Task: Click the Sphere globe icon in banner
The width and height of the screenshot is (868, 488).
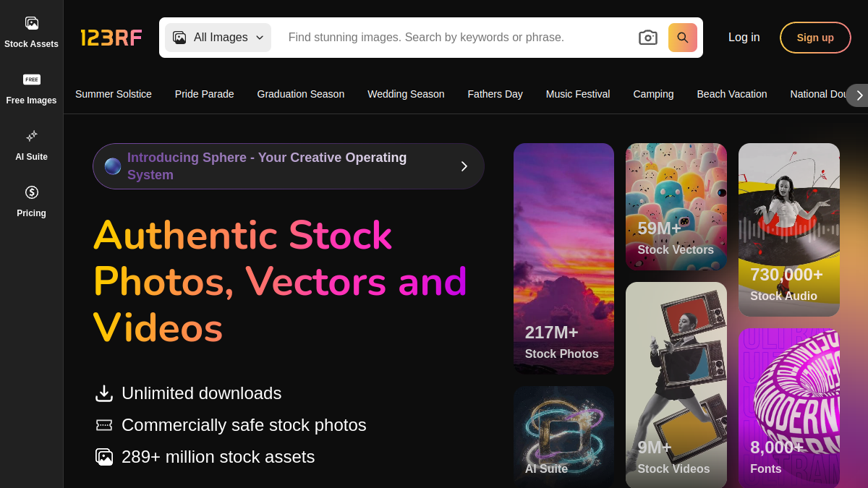Action: [113, 166]
